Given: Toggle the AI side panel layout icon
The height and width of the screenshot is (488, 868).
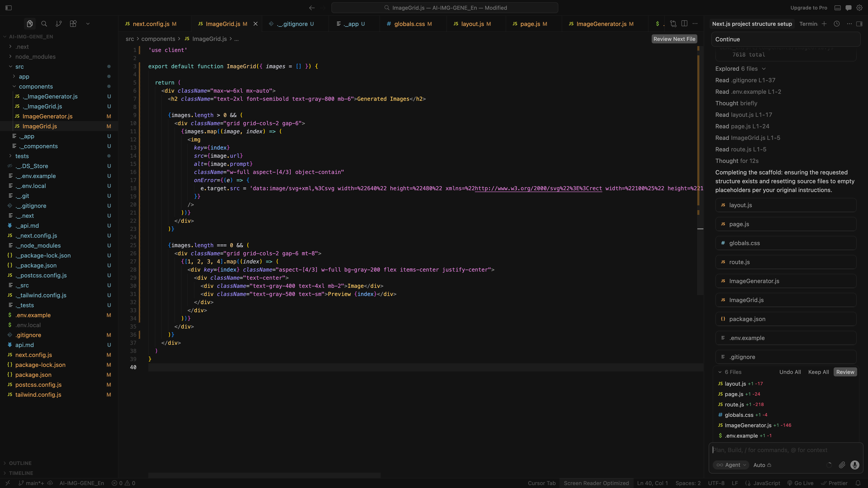Looking at the screenshot, I should [859, 23].
